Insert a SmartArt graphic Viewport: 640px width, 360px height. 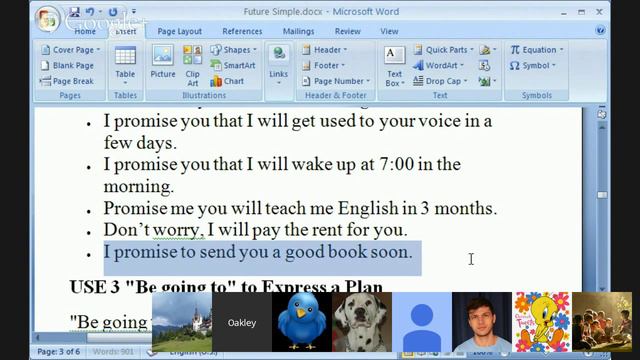tap(233, 65)
